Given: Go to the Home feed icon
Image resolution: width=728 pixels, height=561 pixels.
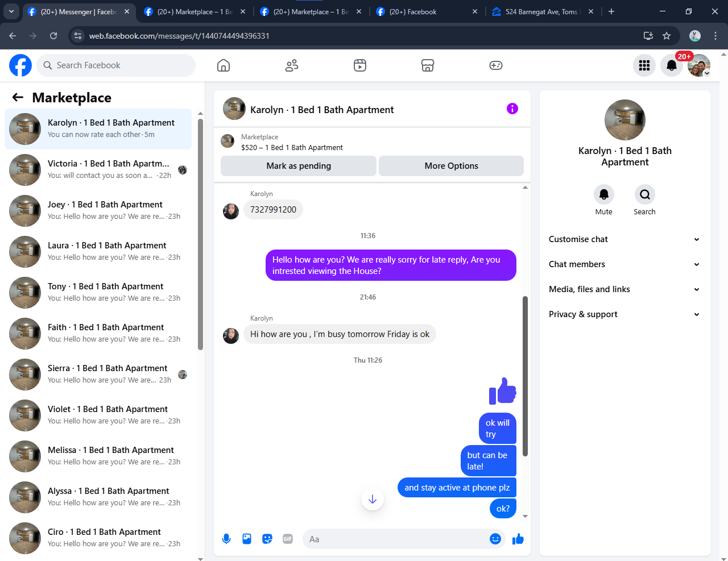Looking at the screenshot, I should 224,65.
